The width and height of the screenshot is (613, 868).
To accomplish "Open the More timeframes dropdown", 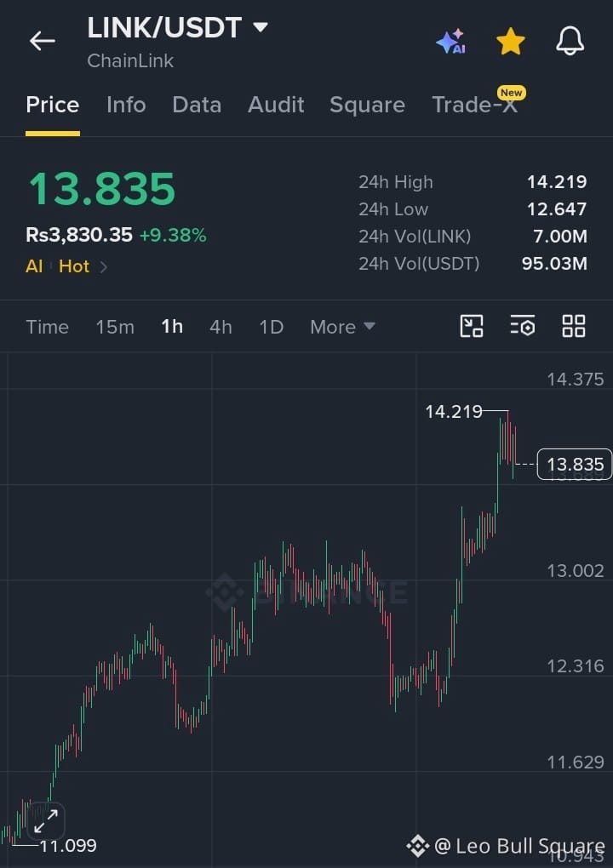I will pyautogui.click(x=342, y=327).
